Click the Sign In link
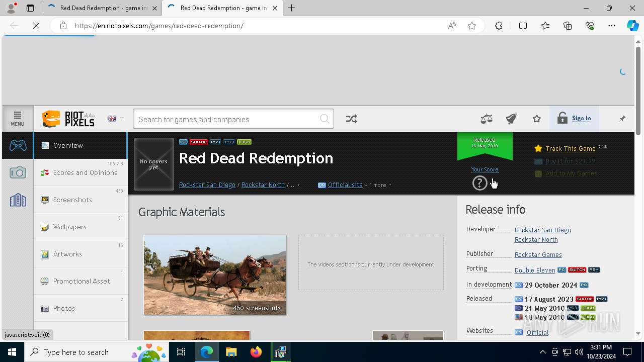 coord(581,118)
